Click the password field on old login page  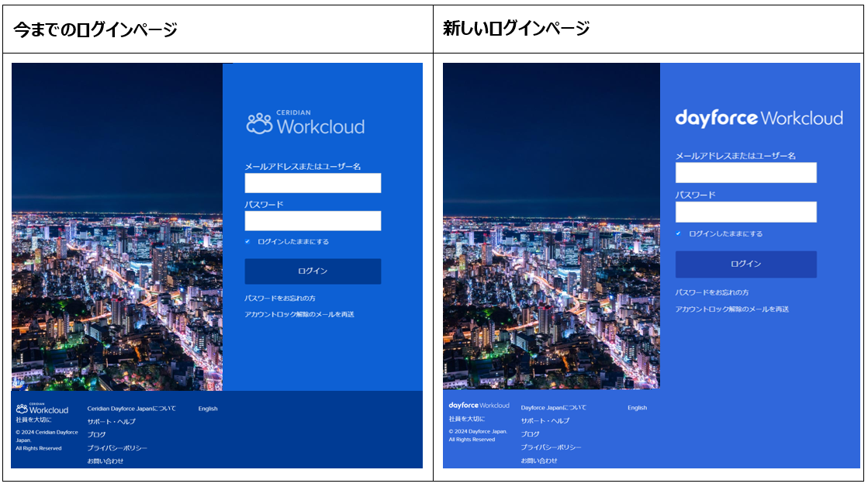pos(313,221)
